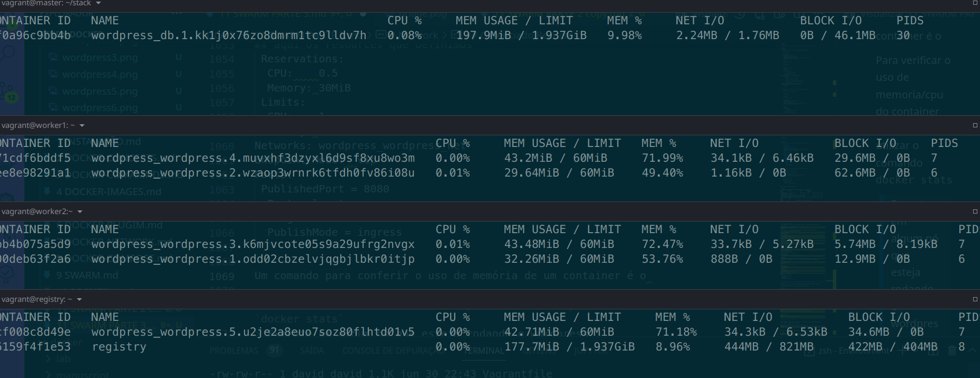Maximize the vagrant@worker2 terminal pane

pyautogui.click(x=975, y=211)
